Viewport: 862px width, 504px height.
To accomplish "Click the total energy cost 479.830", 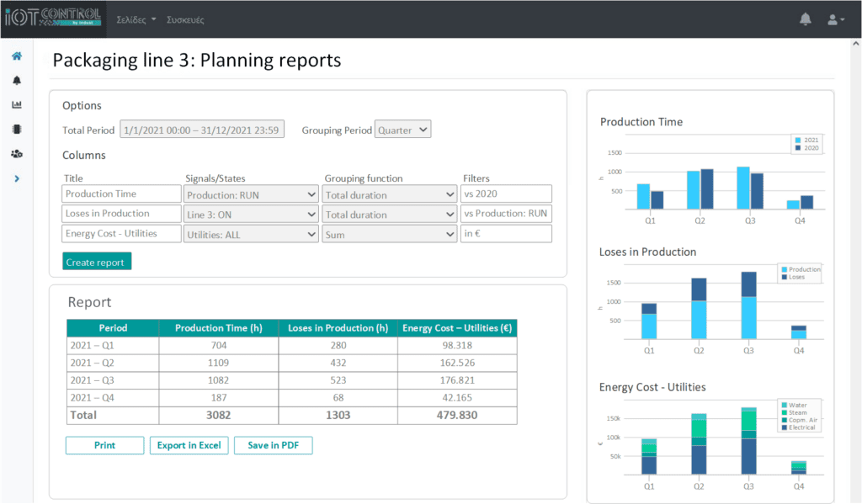I will tap(457, 415).
